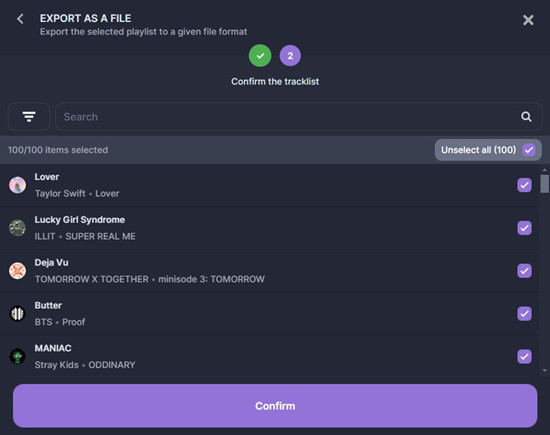Click the 'EXPORT AS A FILE' heading
The image size is (550, 435).
(85, 18)
